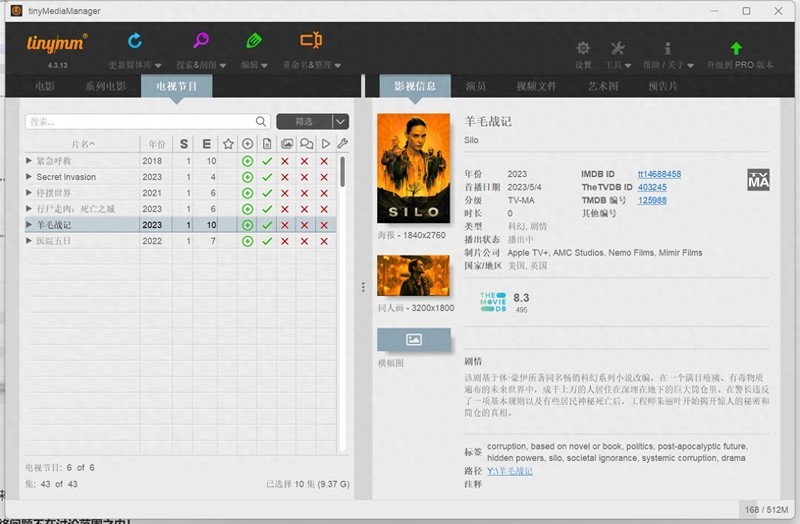Click the wrench column configuration icon

pyautogui.click(x=343, y=144)
